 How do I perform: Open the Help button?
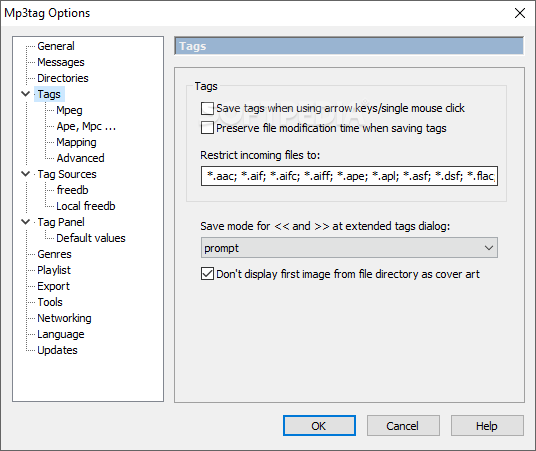(x=487, y=426)
